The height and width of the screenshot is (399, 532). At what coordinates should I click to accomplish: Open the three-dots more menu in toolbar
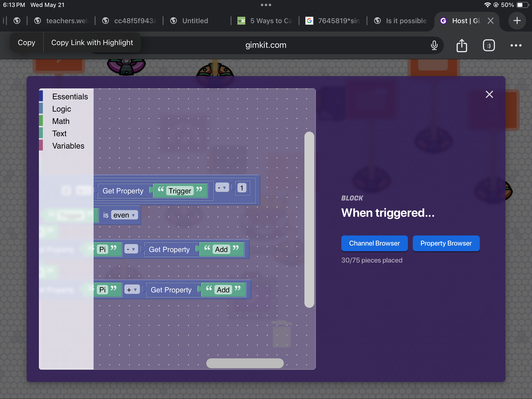pos(516,45)
